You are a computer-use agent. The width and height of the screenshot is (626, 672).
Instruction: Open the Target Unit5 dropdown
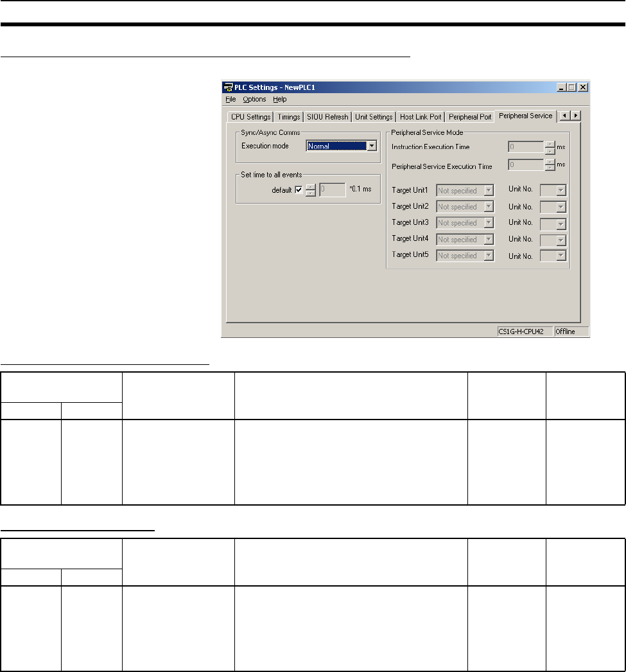(465, 256)
